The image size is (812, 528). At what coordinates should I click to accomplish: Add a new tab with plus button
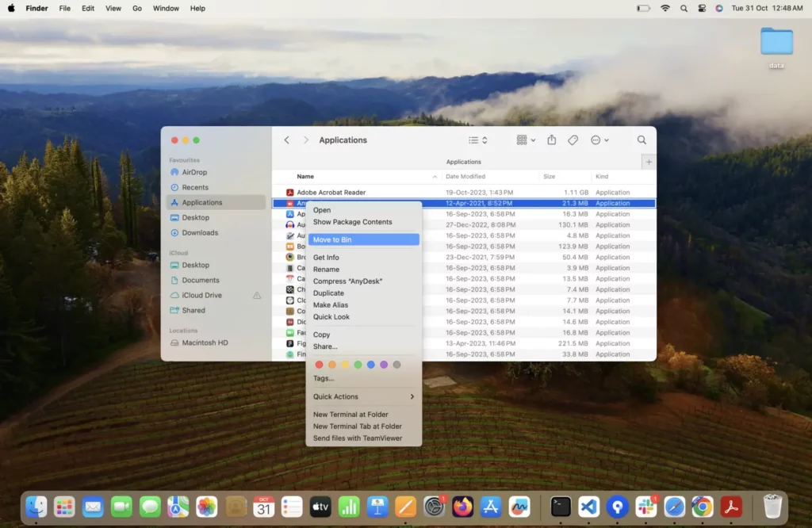click(649, 162)
